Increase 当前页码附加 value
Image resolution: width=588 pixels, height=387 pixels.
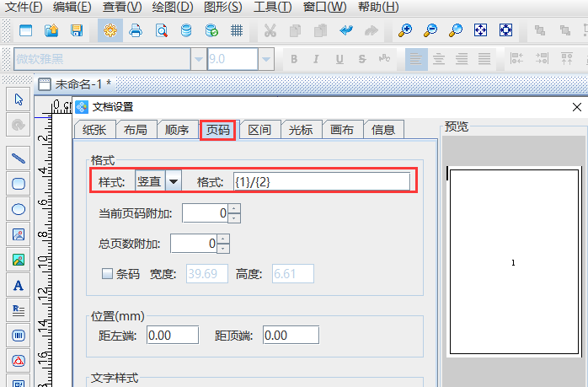(234, 208)
